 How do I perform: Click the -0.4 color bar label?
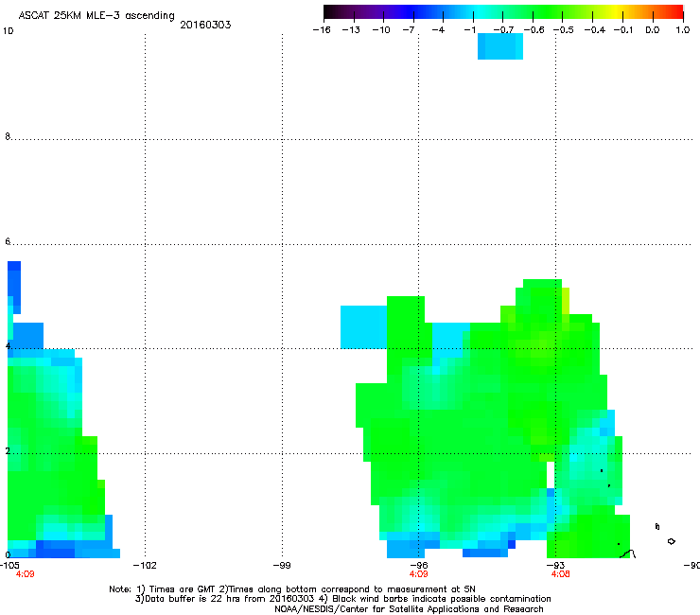click(595, 30)
